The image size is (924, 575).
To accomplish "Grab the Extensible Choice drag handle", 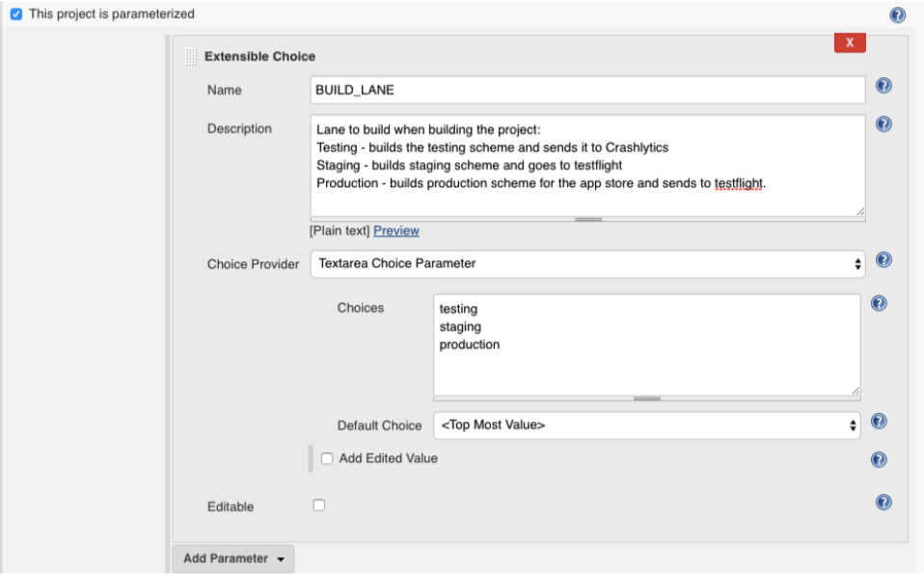I will (x=191, y=57).
